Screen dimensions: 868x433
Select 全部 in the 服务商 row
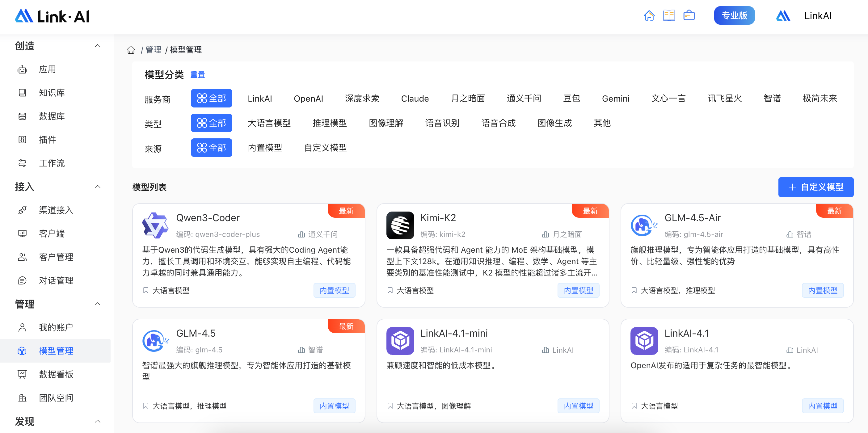point(211,99)
